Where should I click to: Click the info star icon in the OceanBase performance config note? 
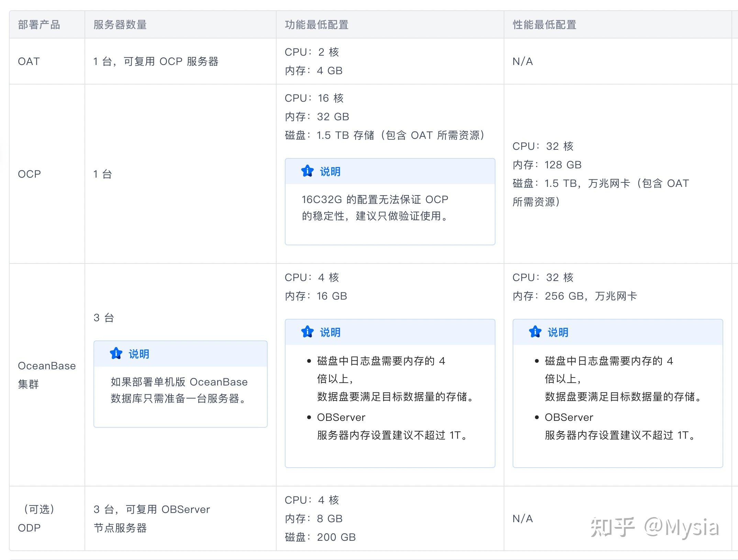(535, 332)
